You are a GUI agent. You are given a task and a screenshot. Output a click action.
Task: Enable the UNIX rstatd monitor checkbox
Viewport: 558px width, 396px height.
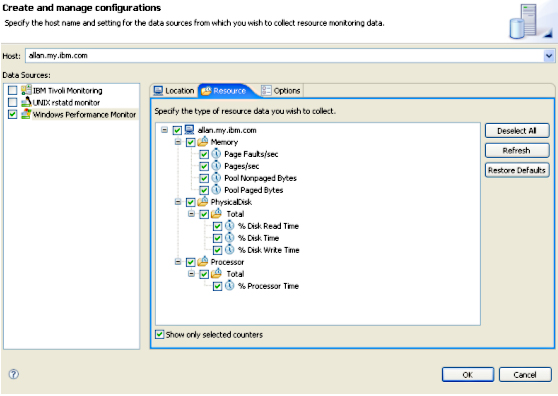[x=12, y=102]
